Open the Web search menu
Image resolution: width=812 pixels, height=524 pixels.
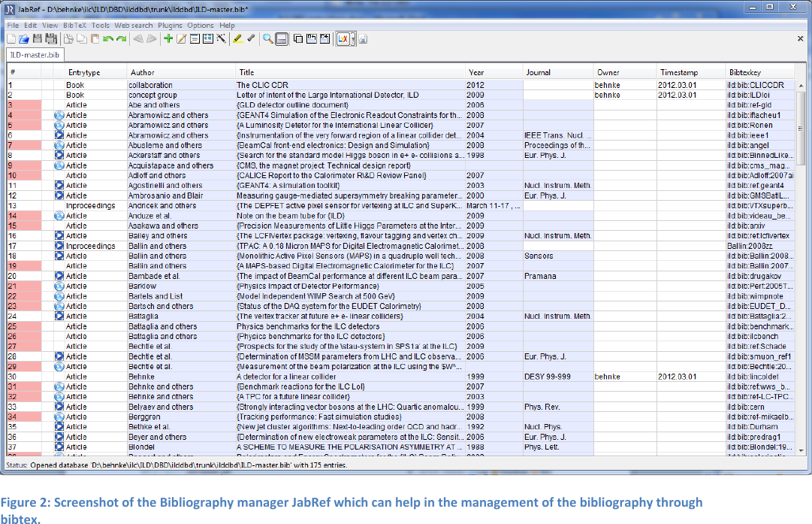[x=133, y=25]
